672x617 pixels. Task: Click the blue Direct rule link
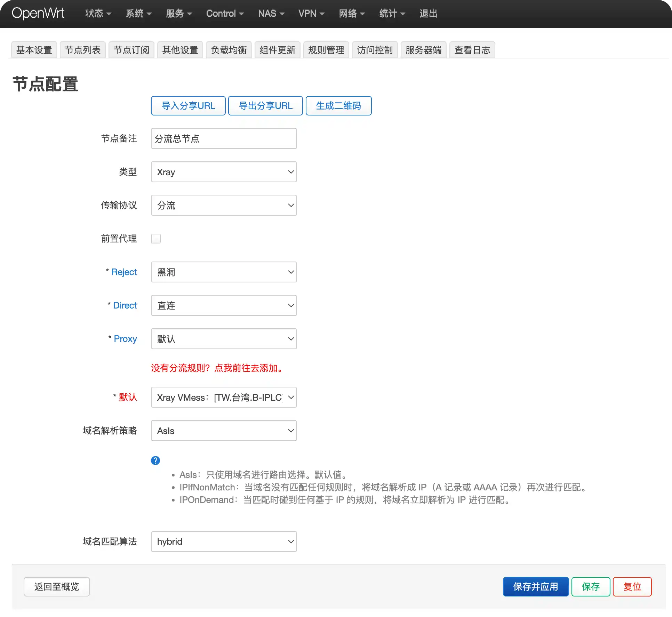click(x=125, y=305)
